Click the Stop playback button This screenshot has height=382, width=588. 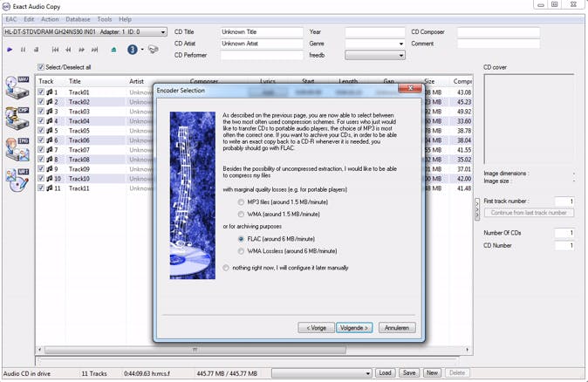(36, 50)
